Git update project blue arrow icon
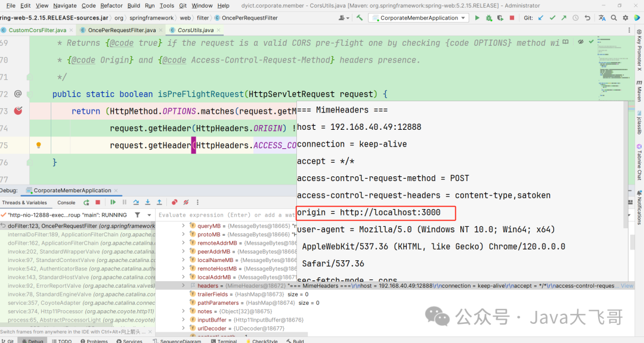The image size is (644, 343). tap(540, 18)
